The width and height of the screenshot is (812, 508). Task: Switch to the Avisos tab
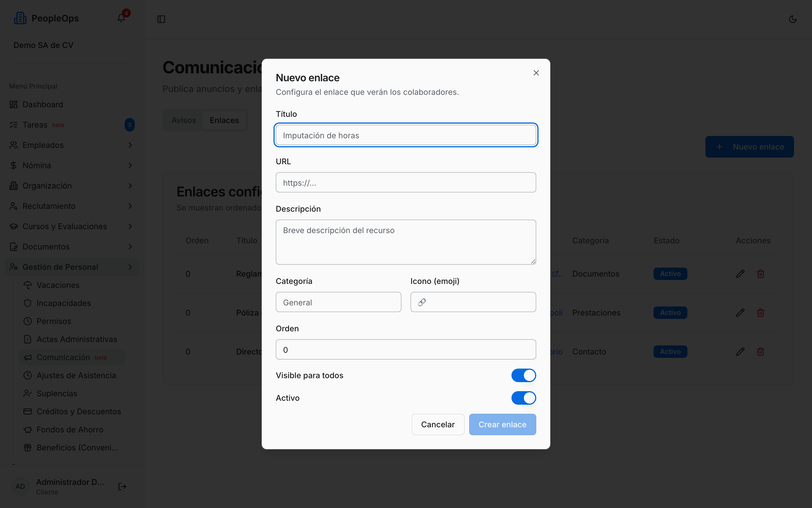point(184,120)
